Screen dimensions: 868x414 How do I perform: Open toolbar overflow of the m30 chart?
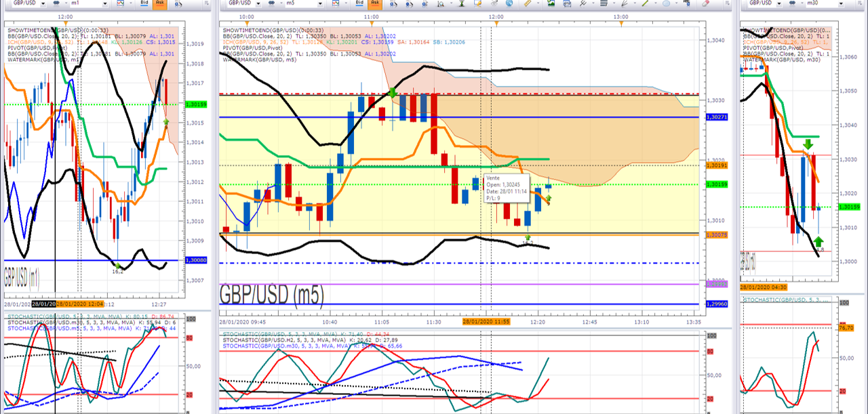pos(860,3)
